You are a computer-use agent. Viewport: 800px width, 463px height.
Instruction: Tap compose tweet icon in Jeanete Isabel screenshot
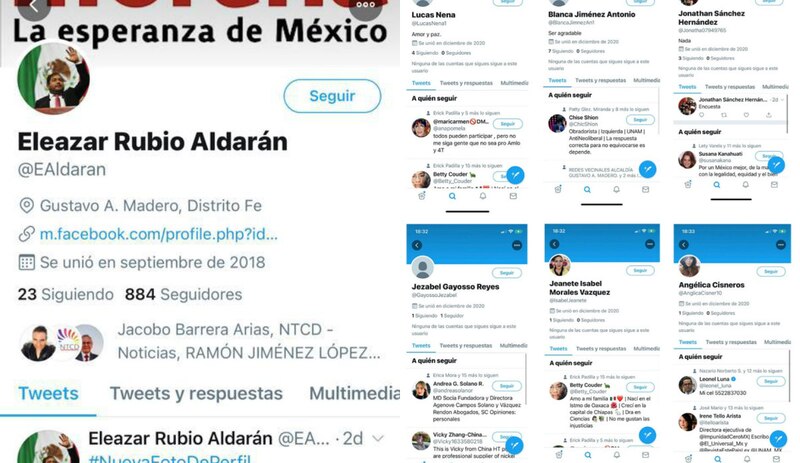[x=647, y=435]
